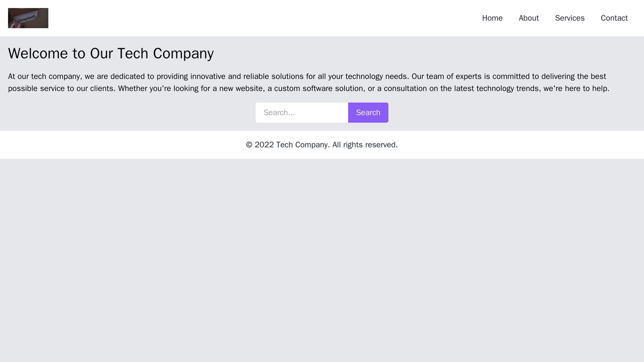
Task: Navigate to the About page
Action: (x=529, y=18)
